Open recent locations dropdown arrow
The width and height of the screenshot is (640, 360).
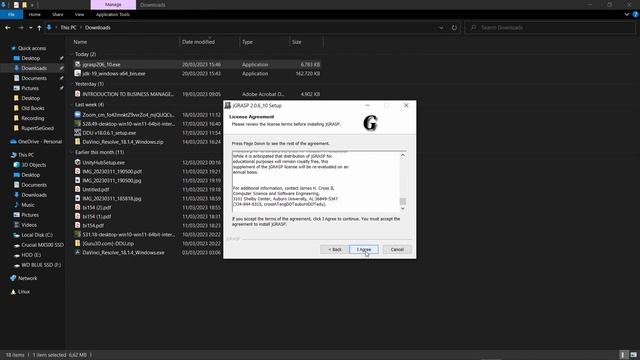pos(31,28)
